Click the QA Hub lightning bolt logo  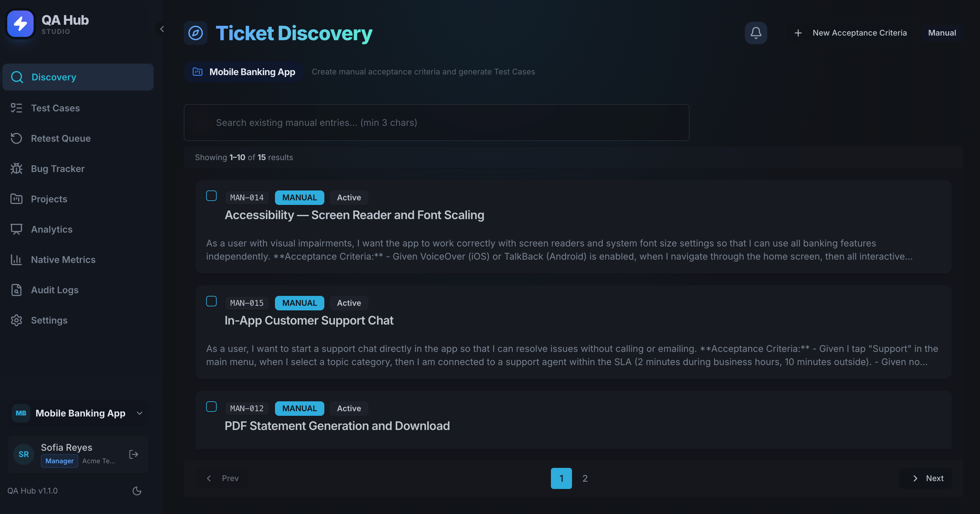[x=20, y=24]
